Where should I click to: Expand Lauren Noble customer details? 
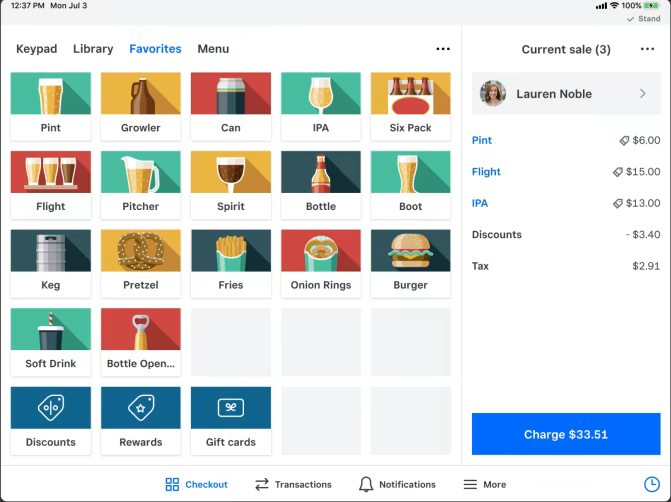(642, 94)
